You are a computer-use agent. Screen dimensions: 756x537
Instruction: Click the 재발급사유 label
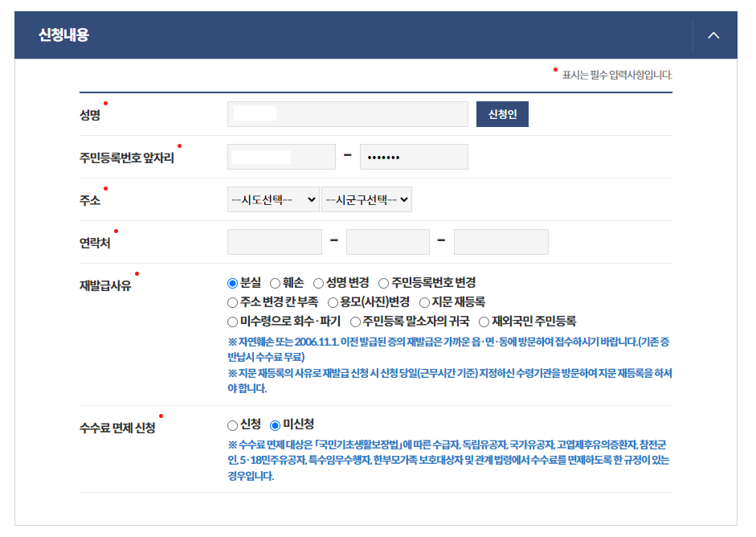click(105, 285)
